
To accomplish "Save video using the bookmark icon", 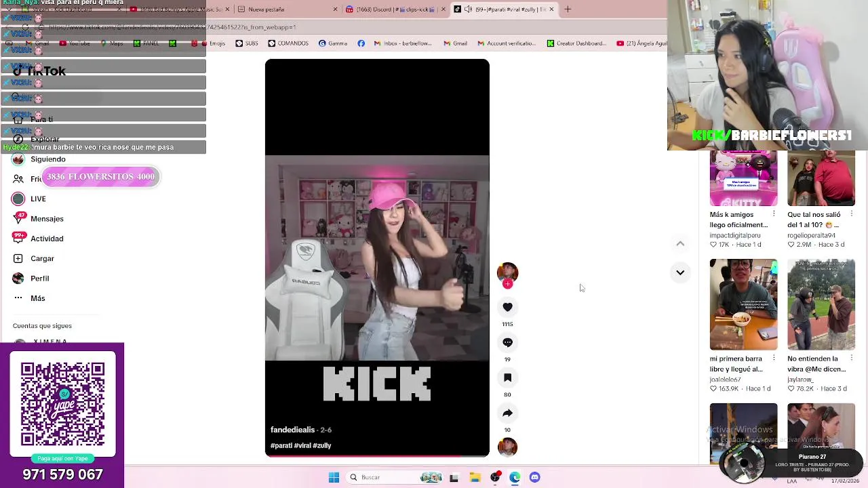I will pos(507,378).
